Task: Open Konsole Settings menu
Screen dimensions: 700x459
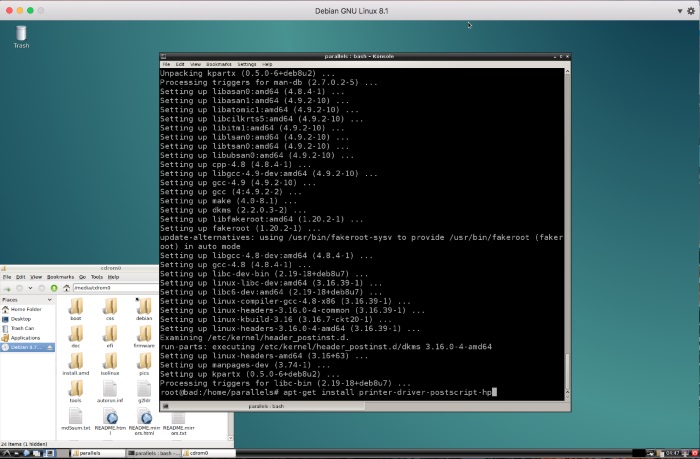Action: point(247,64)
